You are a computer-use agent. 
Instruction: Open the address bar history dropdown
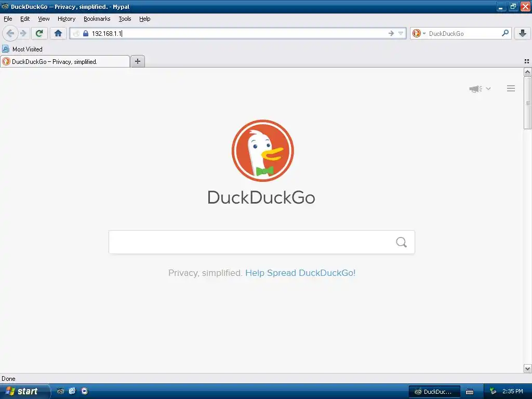[401, 33]
